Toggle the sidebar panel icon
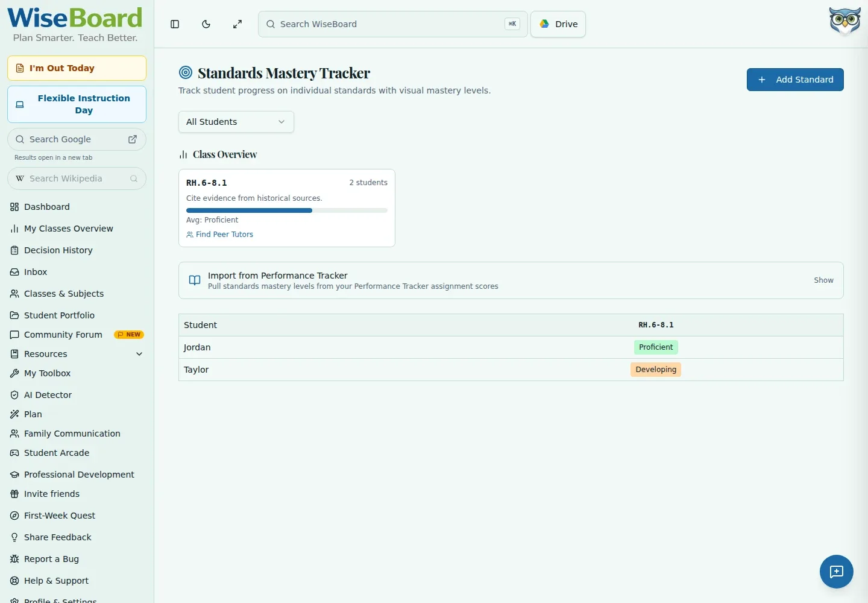Viewport: 868px width, 603px height. [x=175, y=24]
